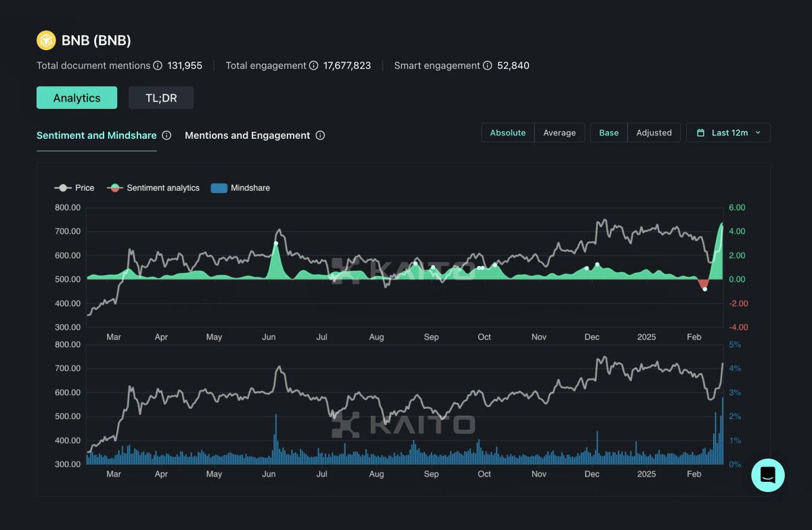Viewport: 812px width, 530px height.
Task: Open the TL;DR view
Action: [x=161, y=97]
